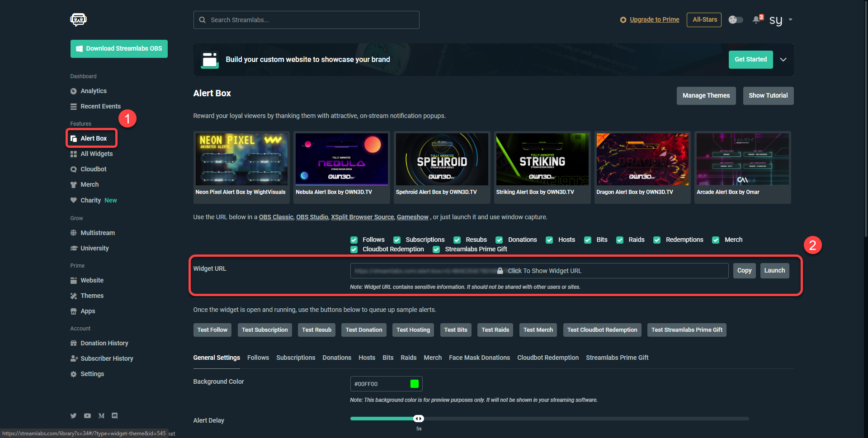Uncheck the Bits checkbox
The width and height of the screenshot is (868, 438).
point(588,240)
